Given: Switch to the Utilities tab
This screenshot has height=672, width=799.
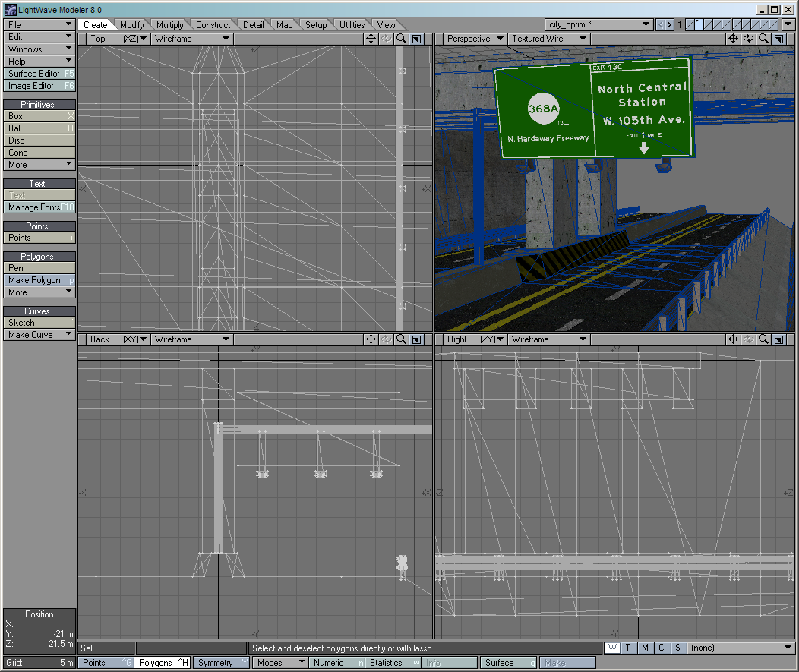Looking at the screenshot, I should pyautogui.click(x=352, y=25).
